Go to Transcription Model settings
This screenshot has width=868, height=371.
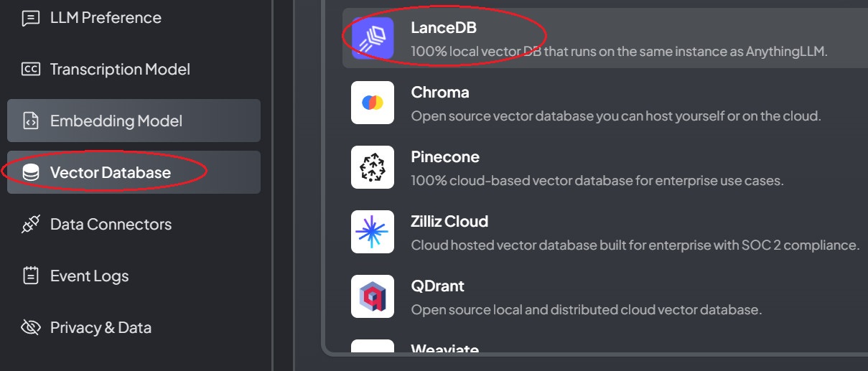coord(120,70)
